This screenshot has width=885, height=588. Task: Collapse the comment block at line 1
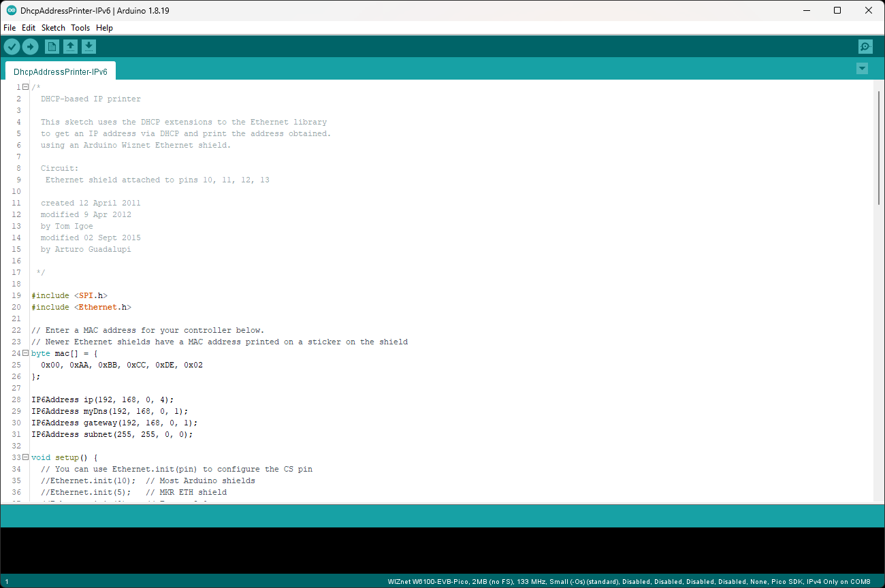[25, 87]
